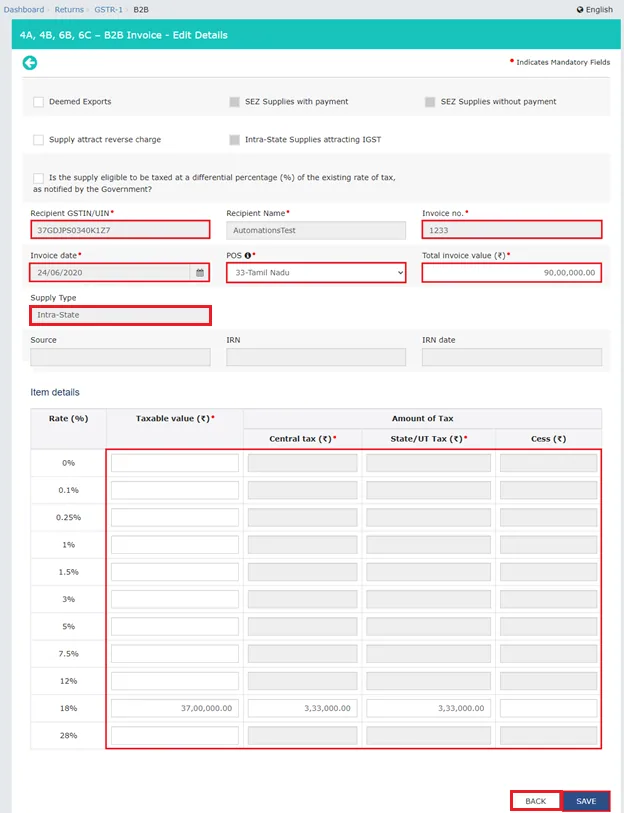Click the IRN field

tap(316, 357)
